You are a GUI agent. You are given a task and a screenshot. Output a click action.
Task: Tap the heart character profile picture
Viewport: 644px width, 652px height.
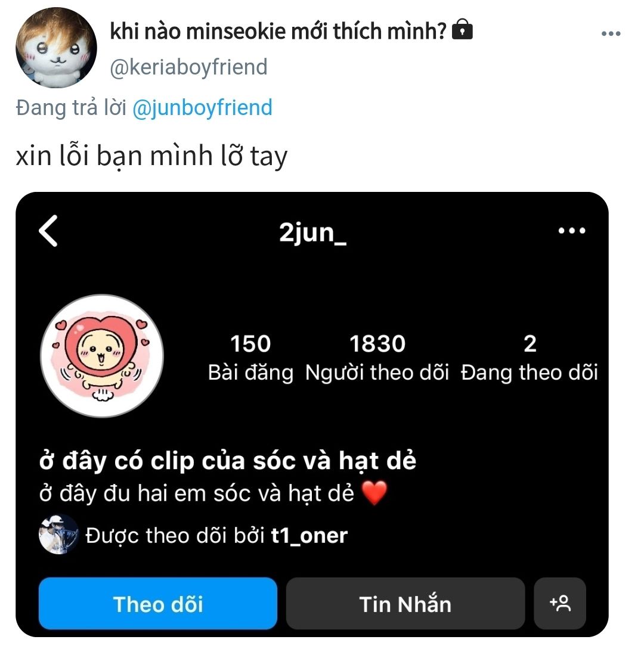(102, 356)
